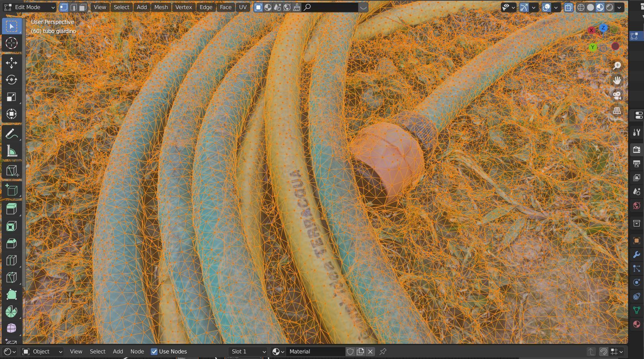This screenshot has width=644, height=359.
Task: Click the header search field
Action: [x=331, y=7]
